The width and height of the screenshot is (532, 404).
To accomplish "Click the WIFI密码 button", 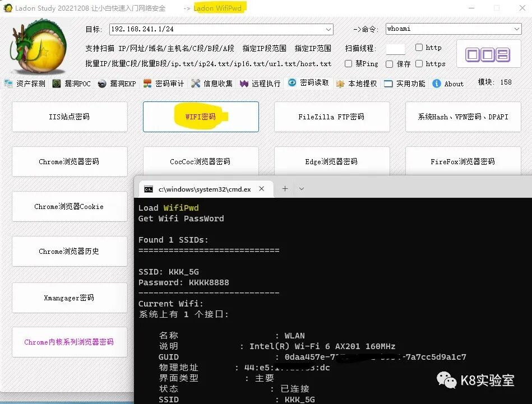I will click(x=201, y=117).
